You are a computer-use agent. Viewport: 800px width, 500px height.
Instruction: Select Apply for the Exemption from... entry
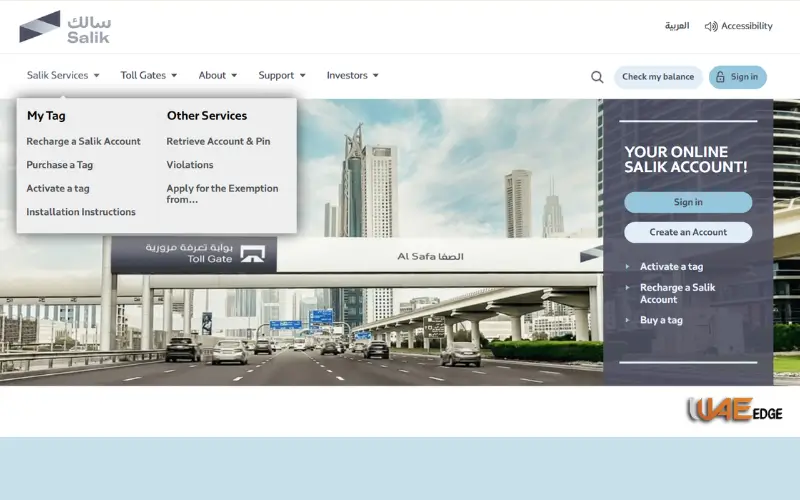[222, 194]
